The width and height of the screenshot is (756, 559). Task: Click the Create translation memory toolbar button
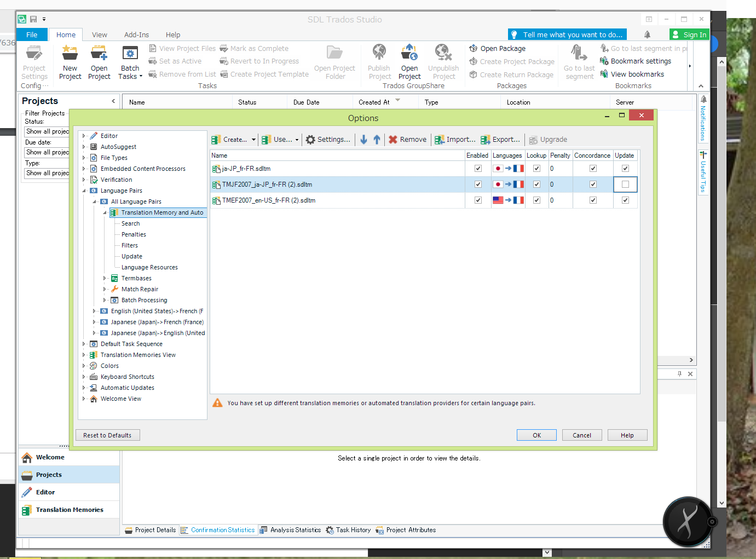(229, 140)
